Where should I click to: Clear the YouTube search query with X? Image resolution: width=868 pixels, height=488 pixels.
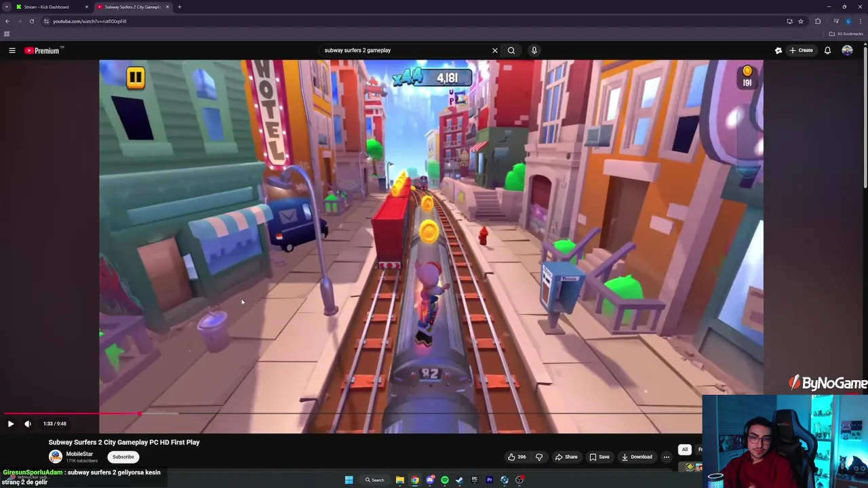coord(495,50)
